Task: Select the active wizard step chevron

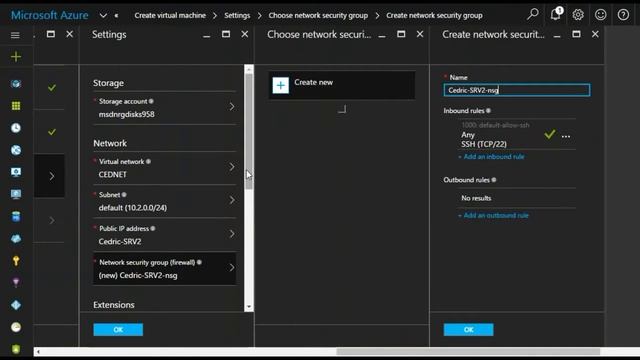Action: coord(52,176)
